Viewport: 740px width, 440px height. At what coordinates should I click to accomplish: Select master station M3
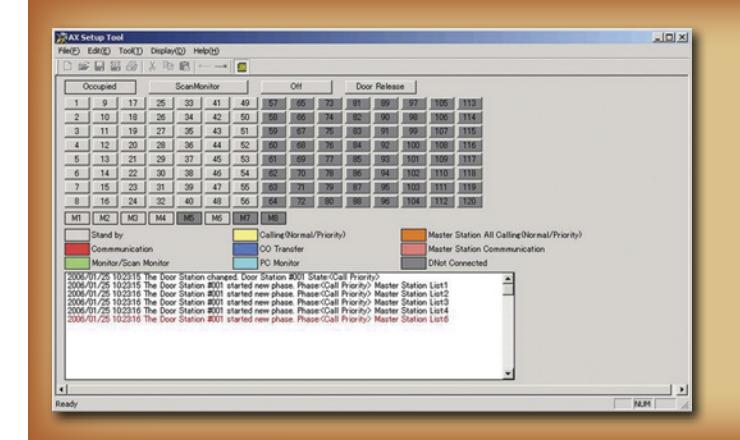(133, 218)
